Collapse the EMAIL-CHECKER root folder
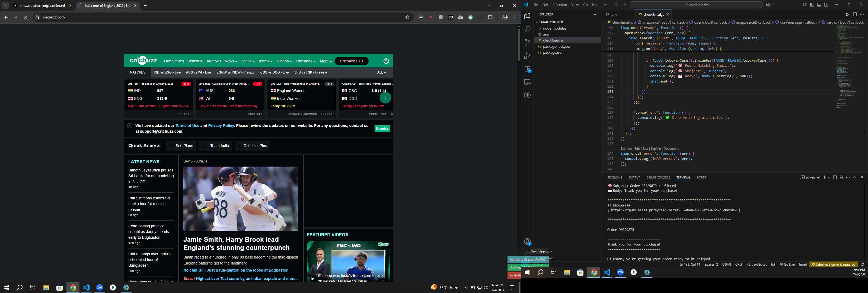This screenshot has height=293, width=868. pyautogui.click(x=550, y=22)
